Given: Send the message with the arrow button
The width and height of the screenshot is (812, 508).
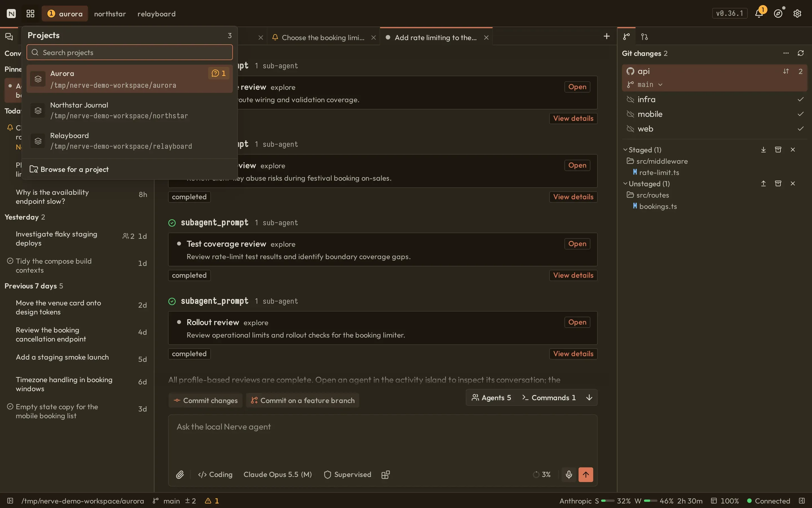Looking at the screenshot, I should [586, 474].
